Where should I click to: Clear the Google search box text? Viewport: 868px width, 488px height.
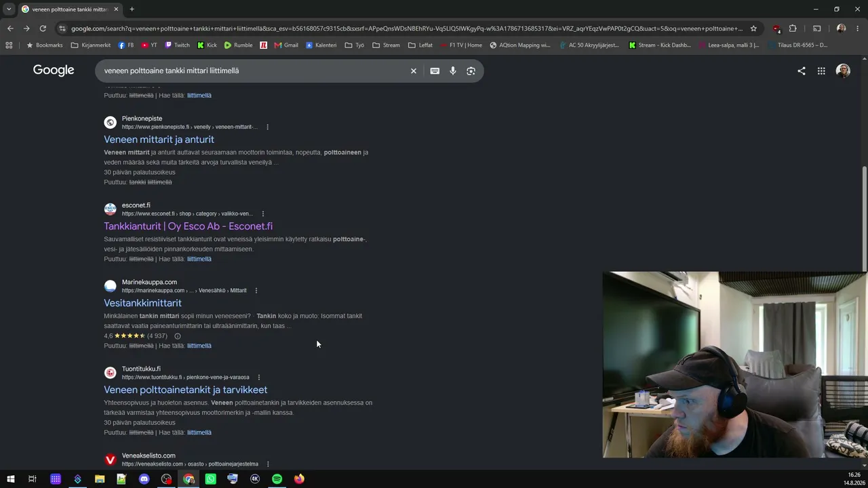pos(413,71)
